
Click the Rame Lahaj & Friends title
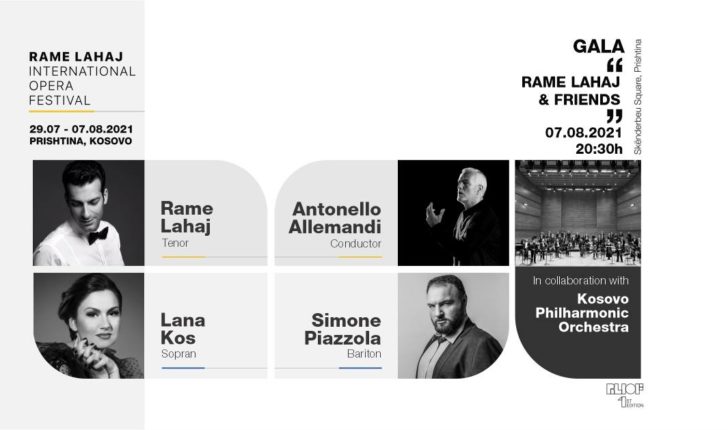pos(571,91)
